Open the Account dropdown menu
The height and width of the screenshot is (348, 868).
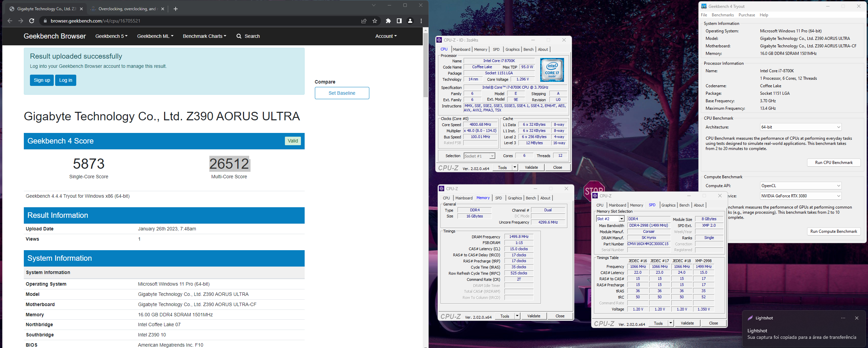tap(386, 36)
